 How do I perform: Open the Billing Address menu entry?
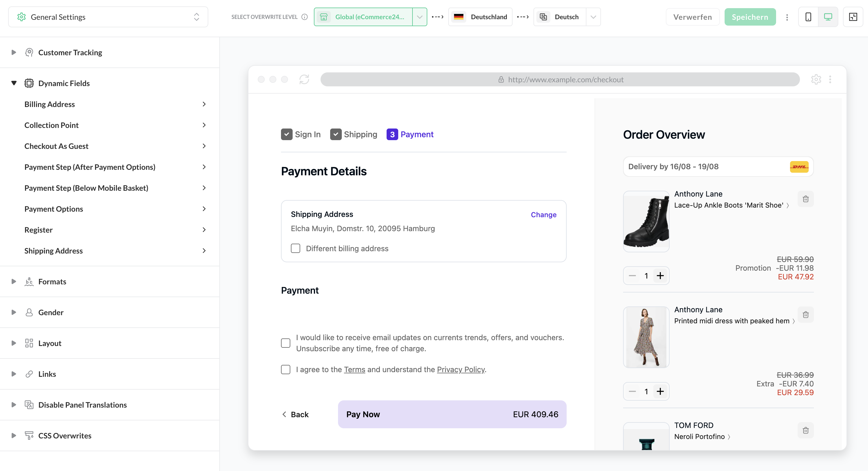pos(115,104)
